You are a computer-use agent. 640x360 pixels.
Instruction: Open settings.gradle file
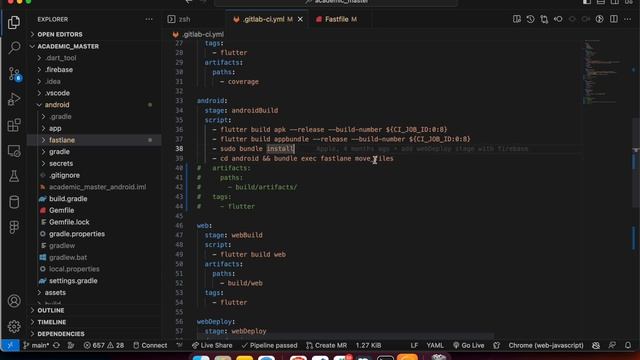coord(73,281)
